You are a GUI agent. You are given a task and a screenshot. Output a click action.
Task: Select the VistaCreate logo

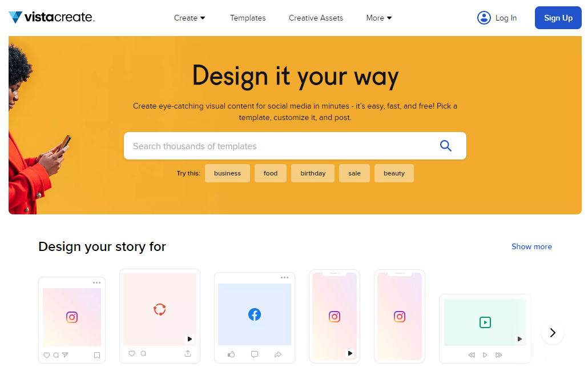pos(51,17)
